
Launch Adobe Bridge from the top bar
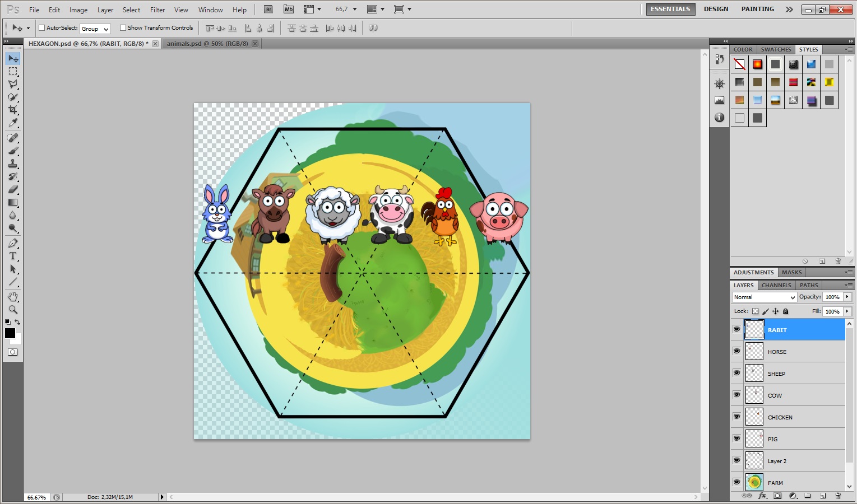pos(268,10)
